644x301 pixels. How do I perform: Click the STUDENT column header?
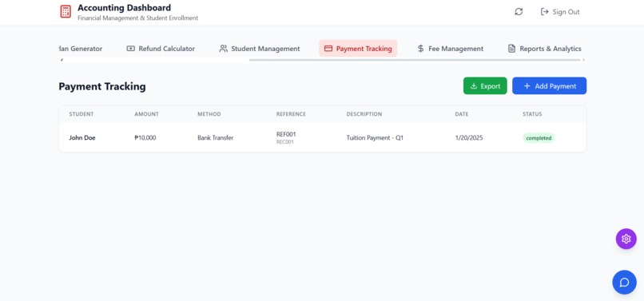(x=81, y=114)
